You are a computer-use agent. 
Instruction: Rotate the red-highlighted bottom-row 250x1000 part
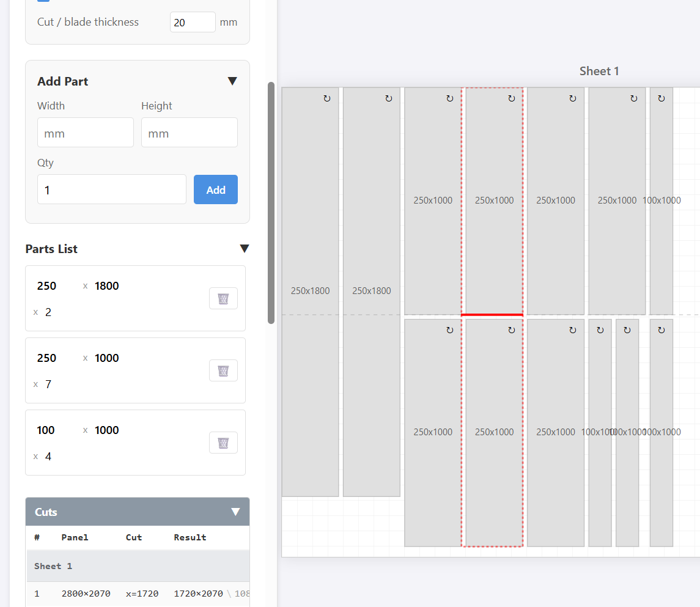coord(512,330)
